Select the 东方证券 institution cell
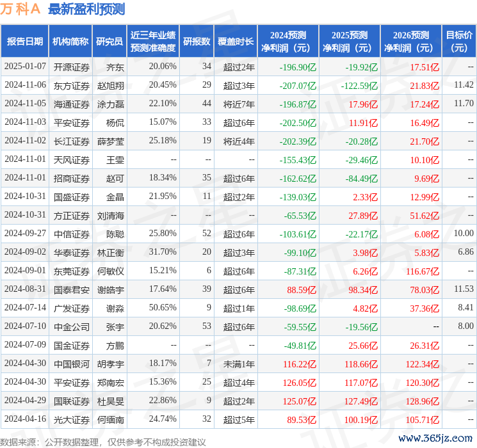Viewport: 477px width, 448px height. 72,86
